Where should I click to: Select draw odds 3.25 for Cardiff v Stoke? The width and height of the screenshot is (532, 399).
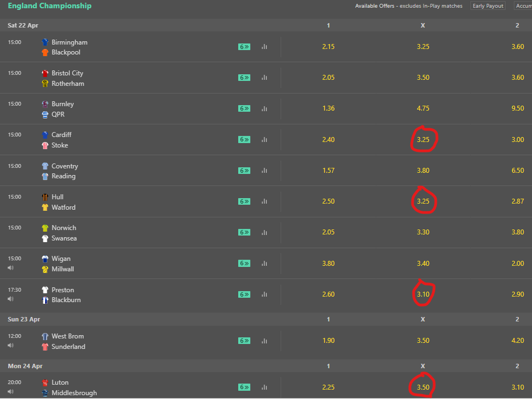coord(423,139)
